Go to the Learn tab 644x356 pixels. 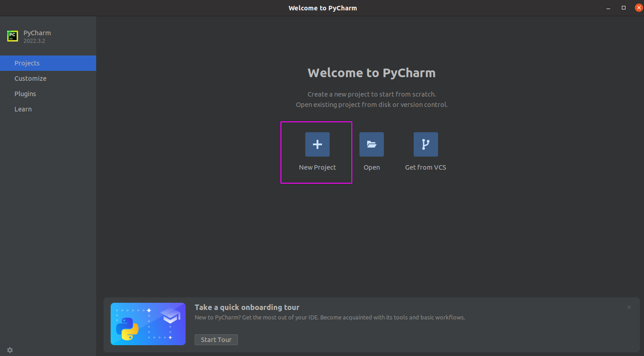[48, 109]
